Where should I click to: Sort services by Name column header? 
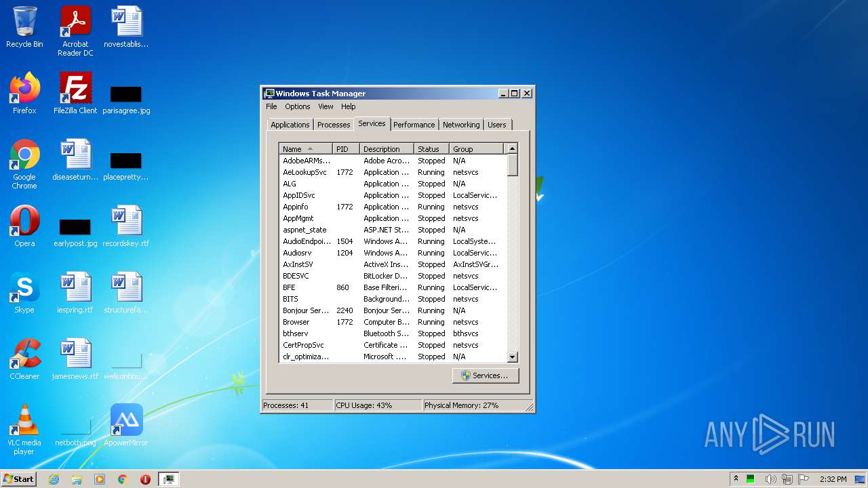tap(306, 149)
